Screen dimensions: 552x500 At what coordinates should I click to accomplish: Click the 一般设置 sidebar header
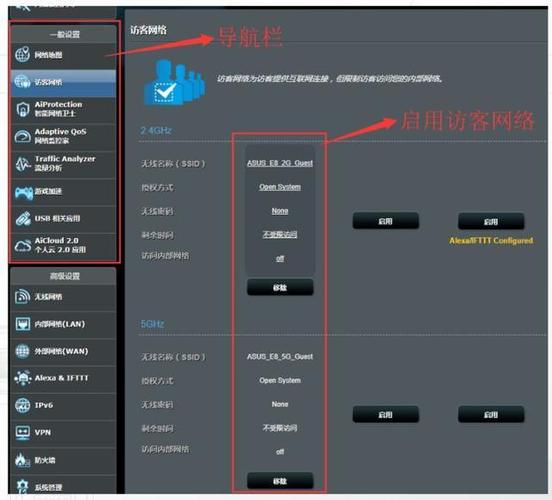64,34
